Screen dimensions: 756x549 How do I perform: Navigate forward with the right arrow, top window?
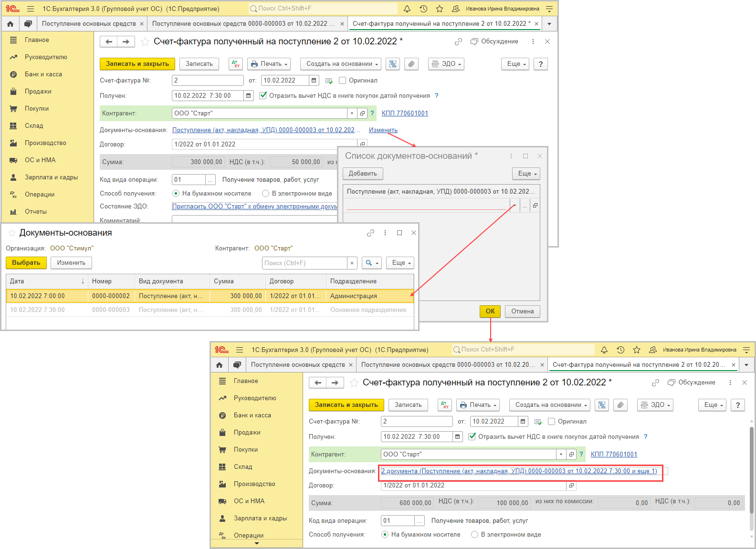126,42
